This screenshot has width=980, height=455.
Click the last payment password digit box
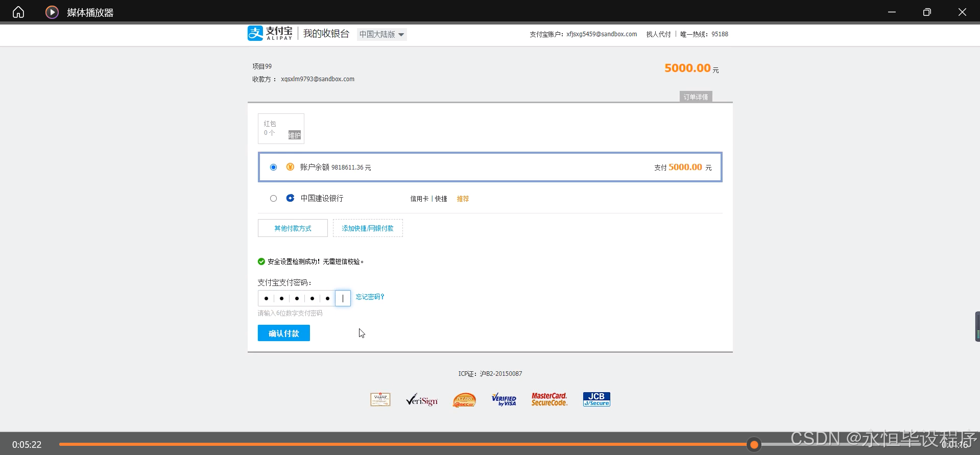coord(343,298)
